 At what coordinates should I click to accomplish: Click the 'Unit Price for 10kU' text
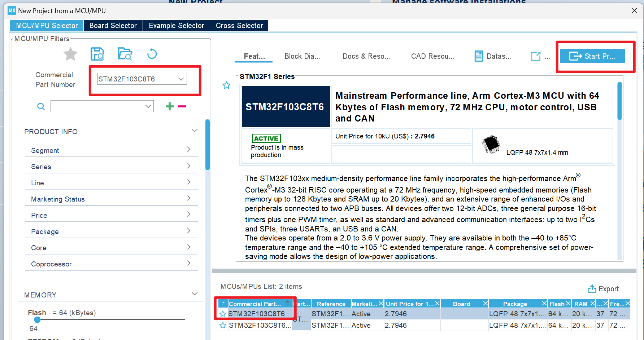click(x=372, y=136)
